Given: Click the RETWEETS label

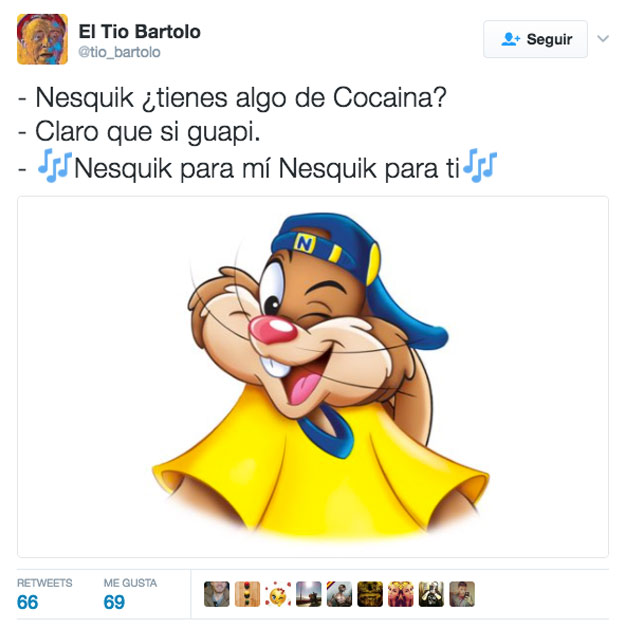Looking at the screenshot, I should point(45,583).
